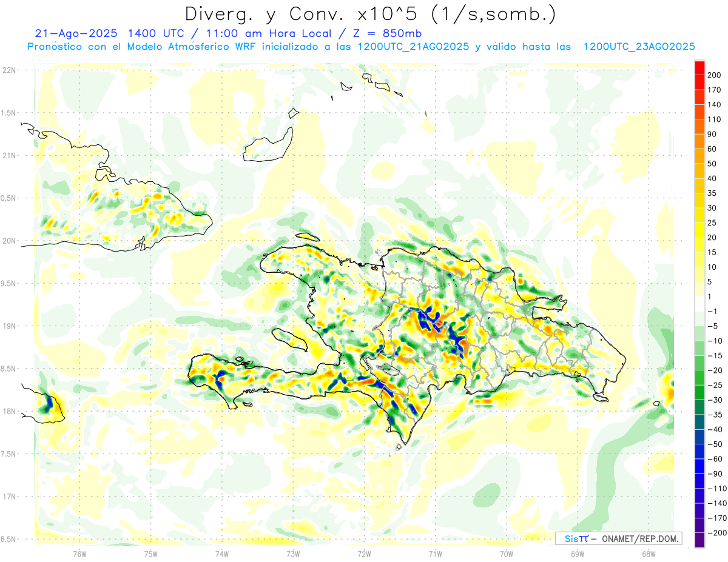The width and height of the screenshot is (728, 562).
Task: Click the "-1" colorbar value
Action: pos(712,312)
